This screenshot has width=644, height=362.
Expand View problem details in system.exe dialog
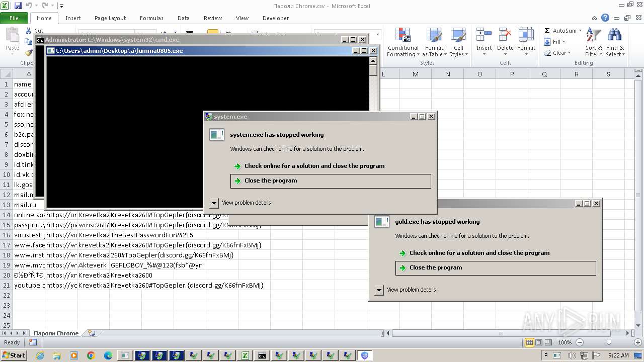coord(214,203)
